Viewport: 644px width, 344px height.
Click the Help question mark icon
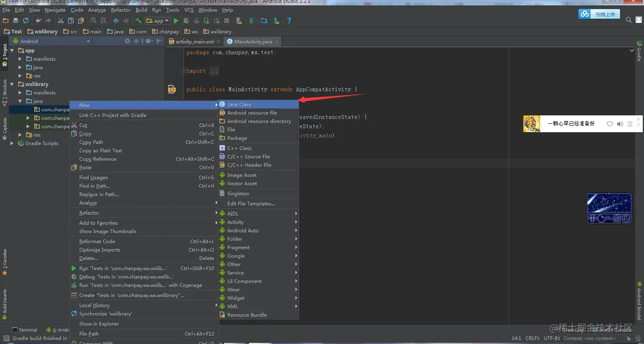289,21
